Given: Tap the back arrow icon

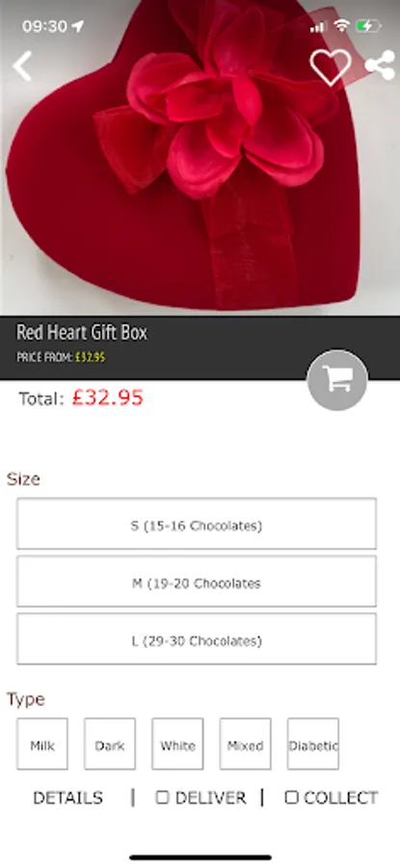Looking at the screenshot, I should (22, 67).
